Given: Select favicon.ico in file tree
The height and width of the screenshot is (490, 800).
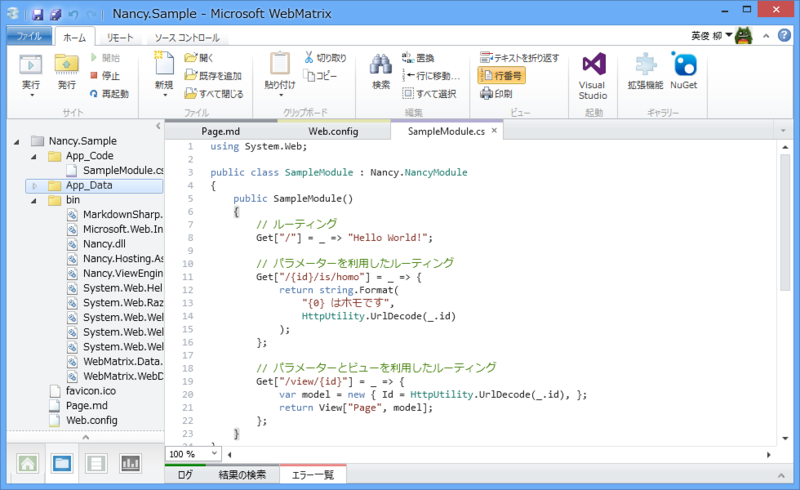Looking at the screenshot, I should tap(83, 391).
